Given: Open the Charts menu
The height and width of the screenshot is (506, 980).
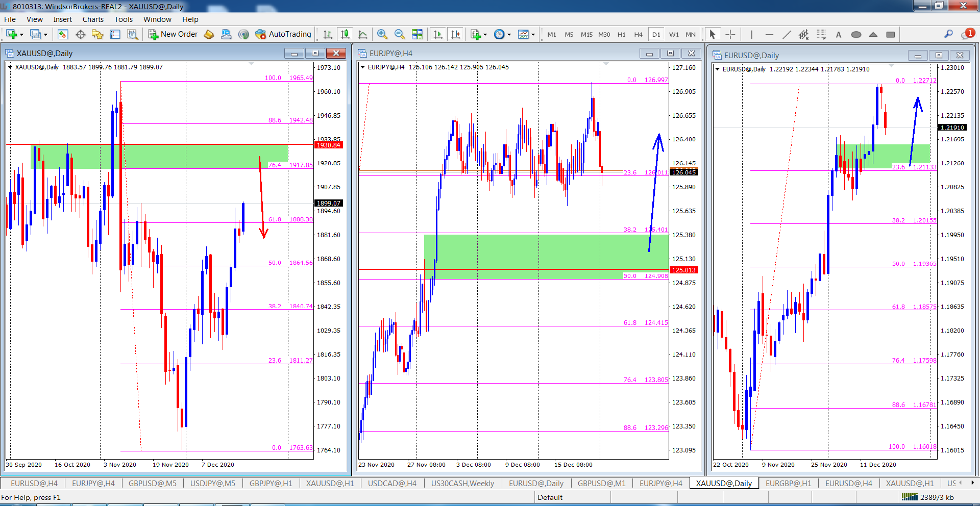Looking at the screenshot, I should pos(93,19).
